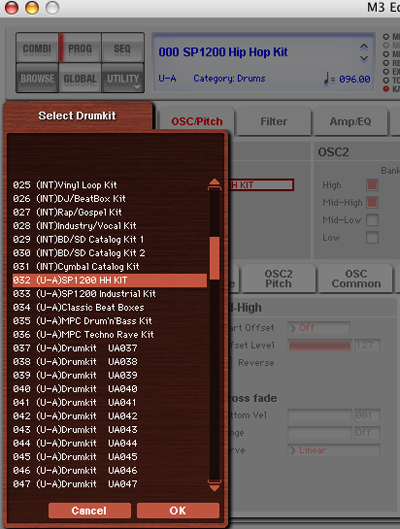
Task: Click the Offset Level value 127
Action: pos(367,345)
